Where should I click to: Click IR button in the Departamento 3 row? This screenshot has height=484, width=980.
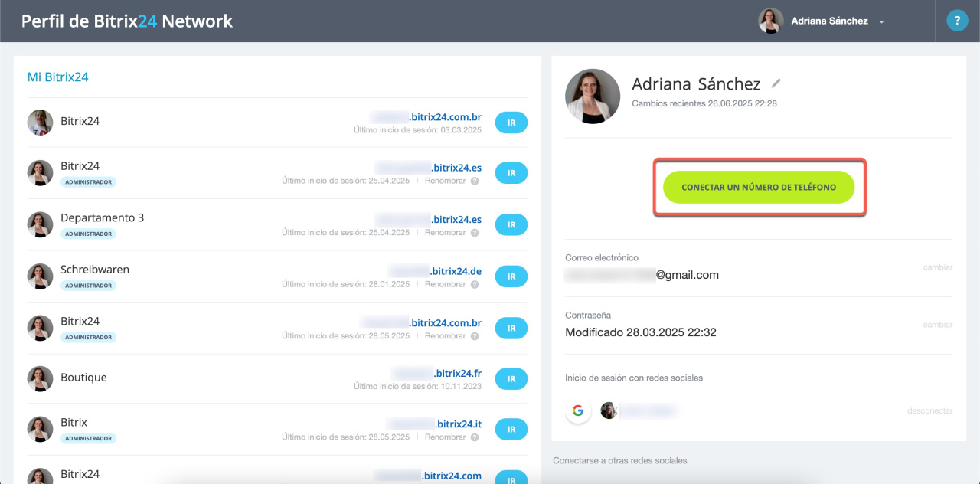[x=511, y=225]
